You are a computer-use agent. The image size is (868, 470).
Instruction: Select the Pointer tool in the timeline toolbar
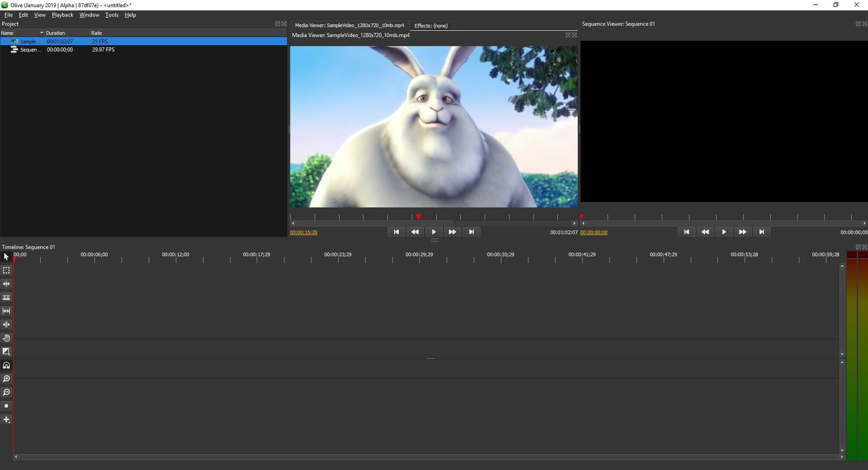(6, 256)
